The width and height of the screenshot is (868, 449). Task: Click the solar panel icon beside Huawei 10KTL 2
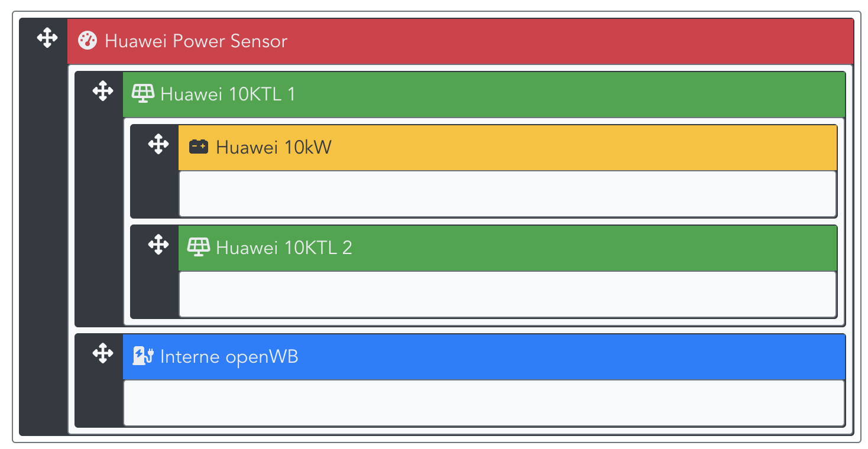[199, 246]
